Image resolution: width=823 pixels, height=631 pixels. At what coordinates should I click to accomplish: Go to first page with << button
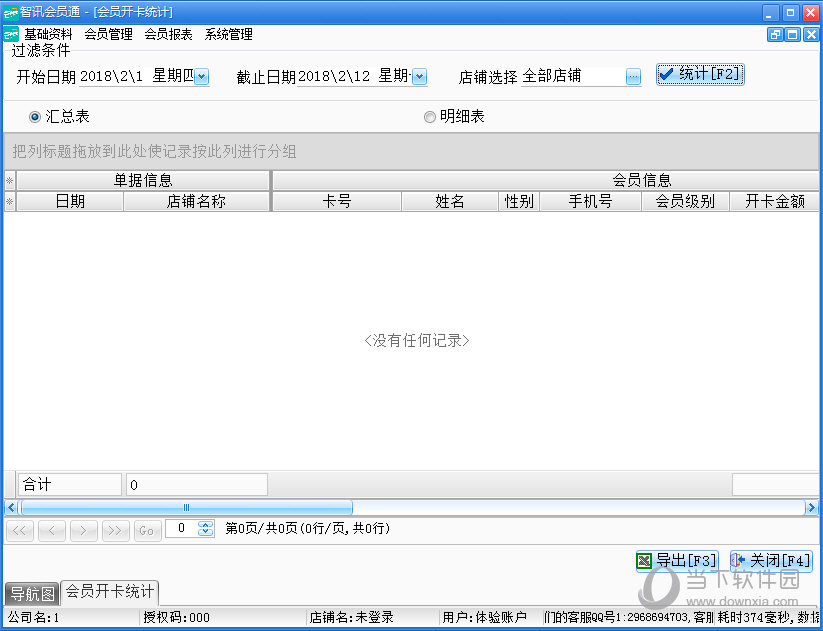point(19,530)
